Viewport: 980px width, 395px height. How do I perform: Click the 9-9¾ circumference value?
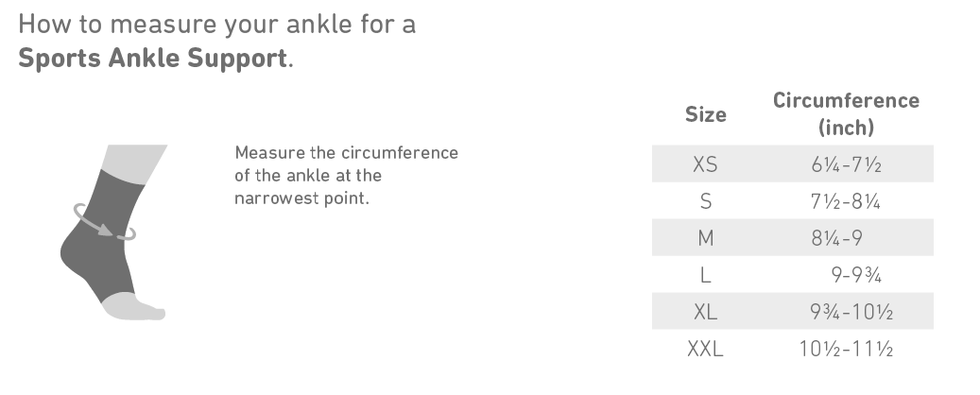click(857, 275)
